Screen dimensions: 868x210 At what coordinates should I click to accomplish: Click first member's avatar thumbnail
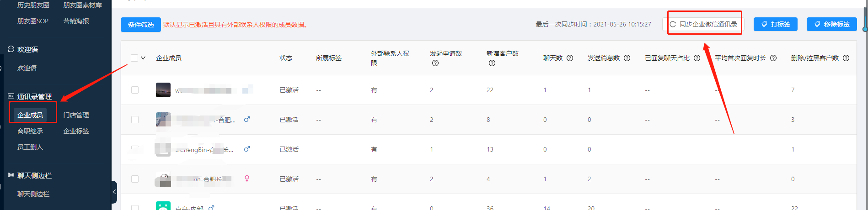(x=163, y=90)
